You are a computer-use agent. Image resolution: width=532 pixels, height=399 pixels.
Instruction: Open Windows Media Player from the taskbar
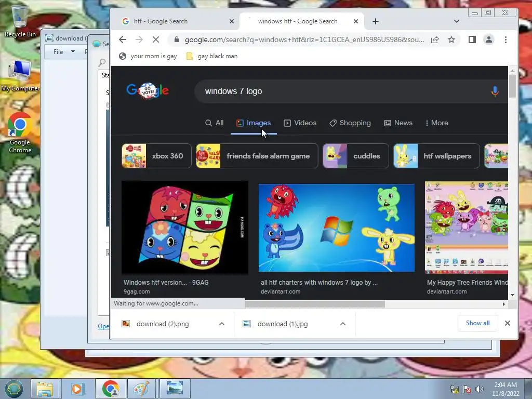click(77, 389)
